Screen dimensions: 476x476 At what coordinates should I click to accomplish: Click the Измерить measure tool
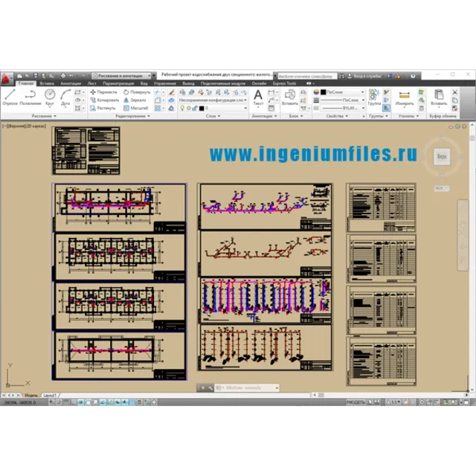(x=405, y=97)
